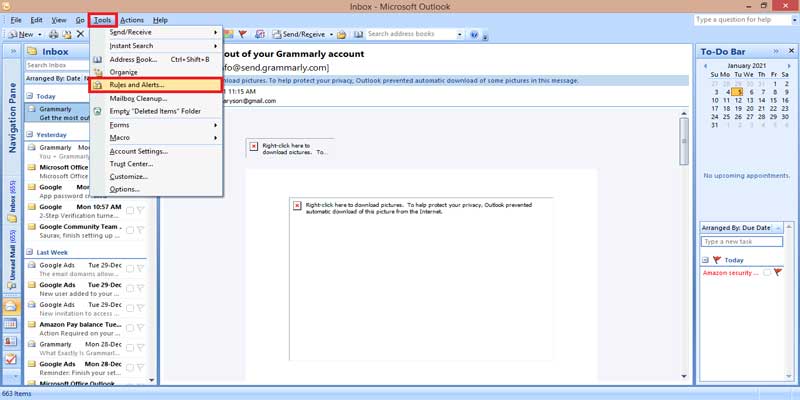Click the blue Help question mark icon

(x=474, y=35)
